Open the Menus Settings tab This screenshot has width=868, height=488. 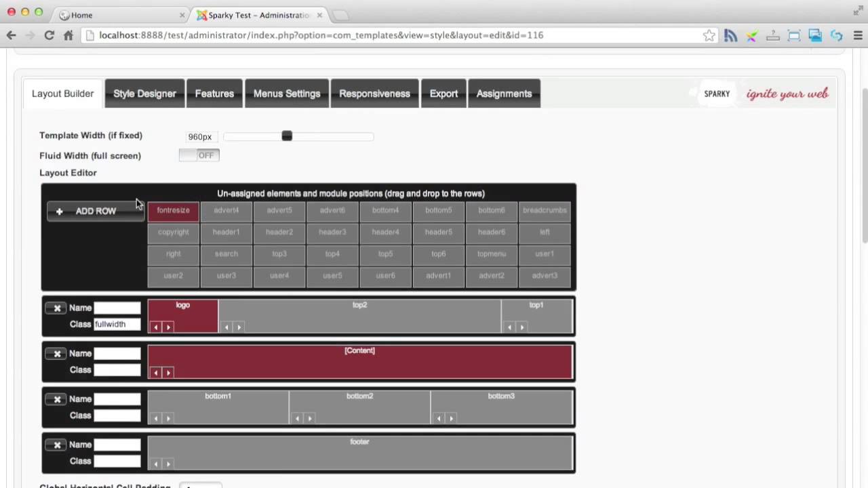click(287, 94)
